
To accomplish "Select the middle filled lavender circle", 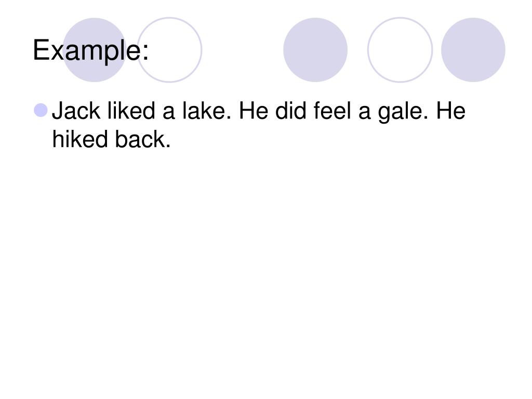I will 315,50.
